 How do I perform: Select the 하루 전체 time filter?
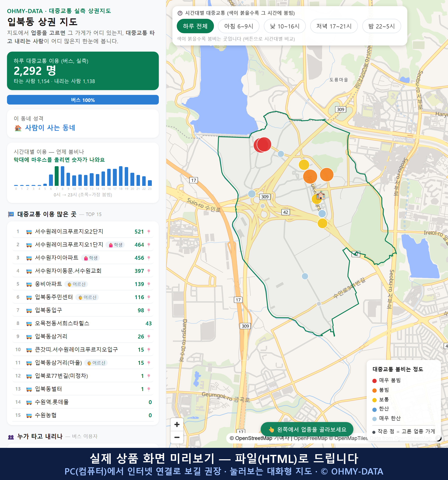point(195,26)
